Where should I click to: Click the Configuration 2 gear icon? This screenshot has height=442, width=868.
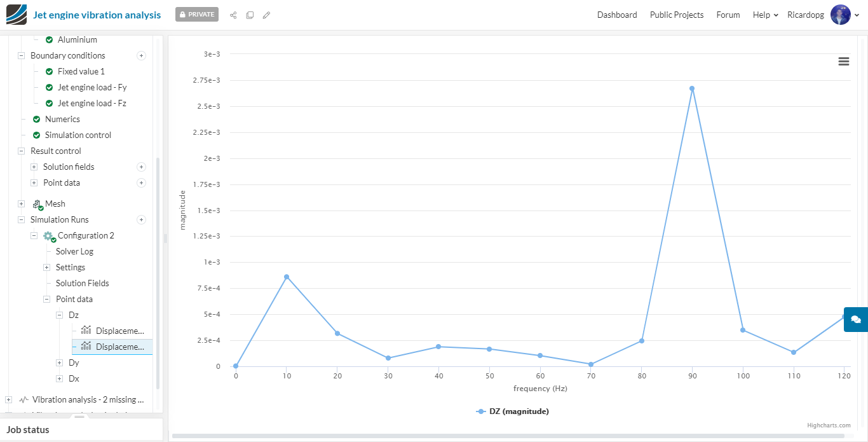tap(49, 236)
